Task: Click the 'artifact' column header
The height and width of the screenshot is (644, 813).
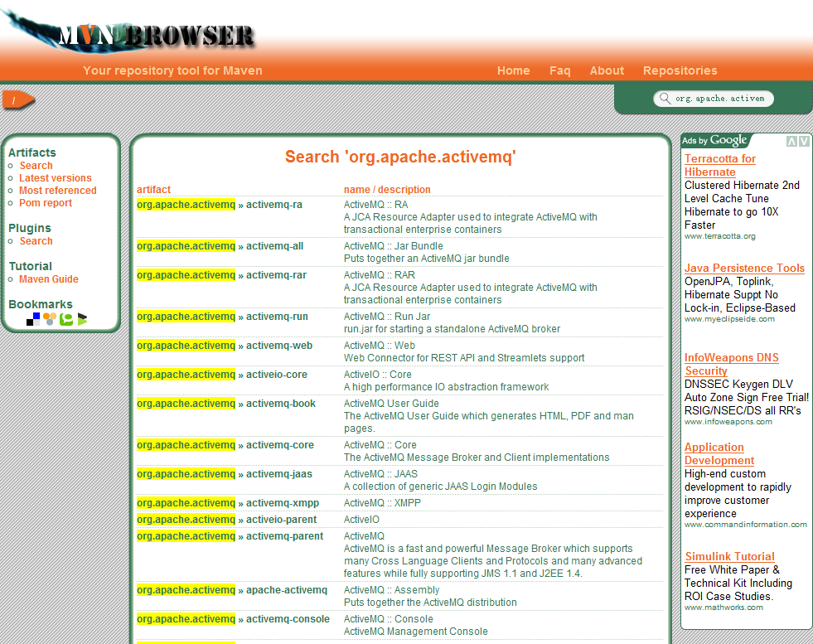Action: click(153, 190)
